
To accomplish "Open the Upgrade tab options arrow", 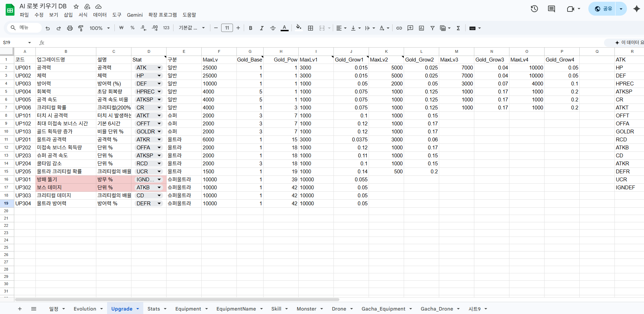I will pyautogui.click(x=138, y=309).
